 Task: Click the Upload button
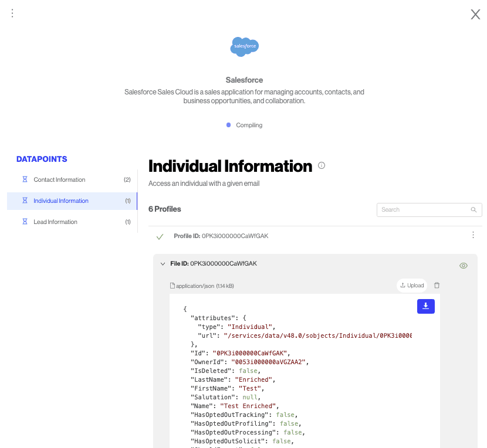click(x=412, y=286)
